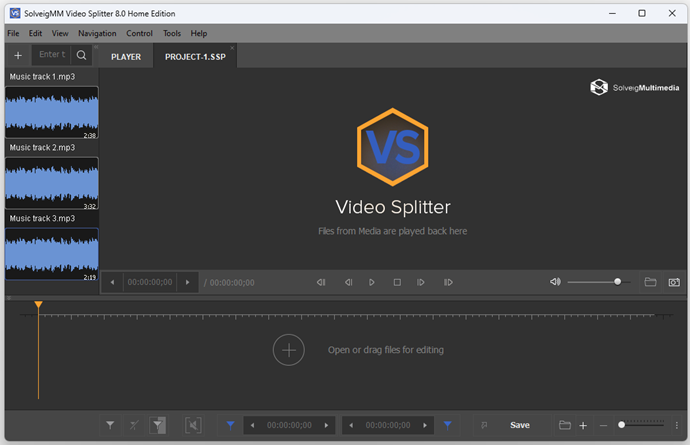Decrease player current time with left arrow
This screenshot has height=445, width=690.
[x=112, y=282]
